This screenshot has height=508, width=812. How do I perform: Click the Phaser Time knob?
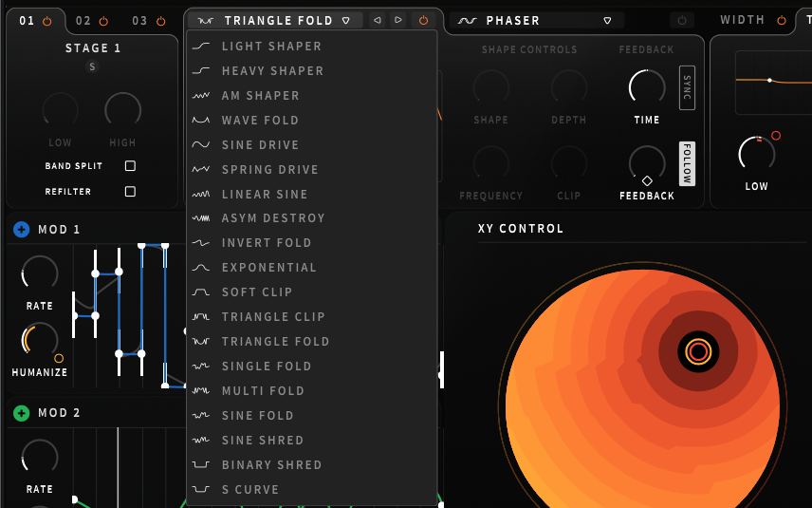(x=647, y=87)
